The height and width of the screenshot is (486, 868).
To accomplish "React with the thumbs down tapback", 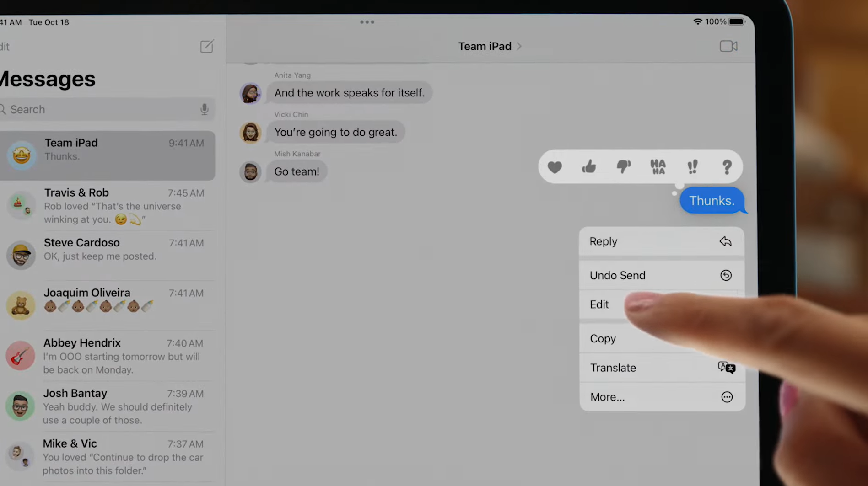I will pos(624,167).
